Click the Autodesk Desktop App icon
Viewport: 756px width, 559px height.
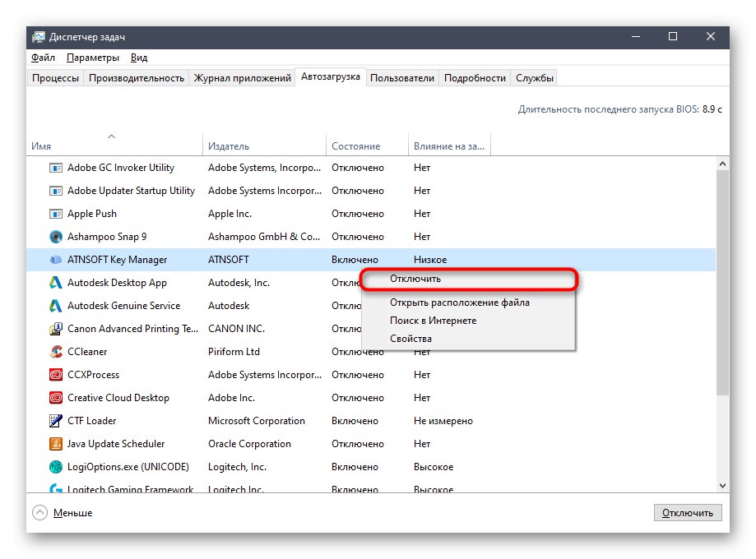coord(56,283)
